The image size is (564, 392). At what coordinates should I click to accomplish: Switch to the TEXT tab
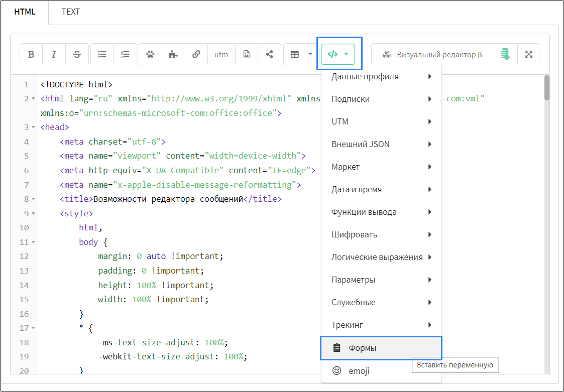pos(70,12)
